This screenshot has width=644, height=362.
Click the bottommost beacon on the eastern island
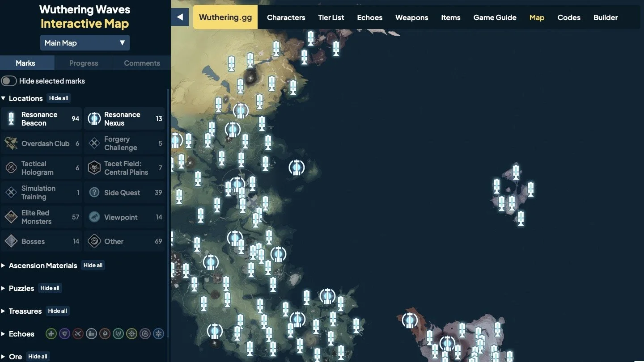coord(521,219)
